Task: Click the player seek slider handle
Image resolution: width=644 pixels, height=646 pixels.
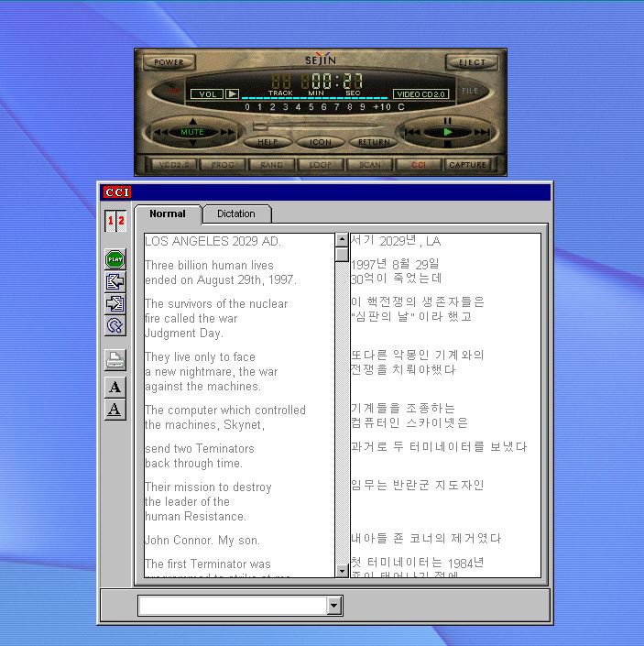Action: [260, 126]
